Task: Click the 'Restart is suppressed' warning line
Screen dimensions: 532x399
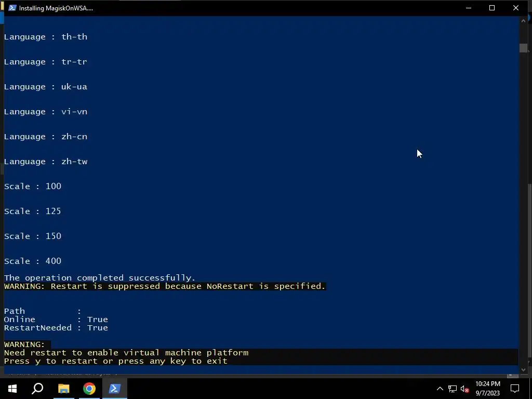Action: (x=165, y=286)
